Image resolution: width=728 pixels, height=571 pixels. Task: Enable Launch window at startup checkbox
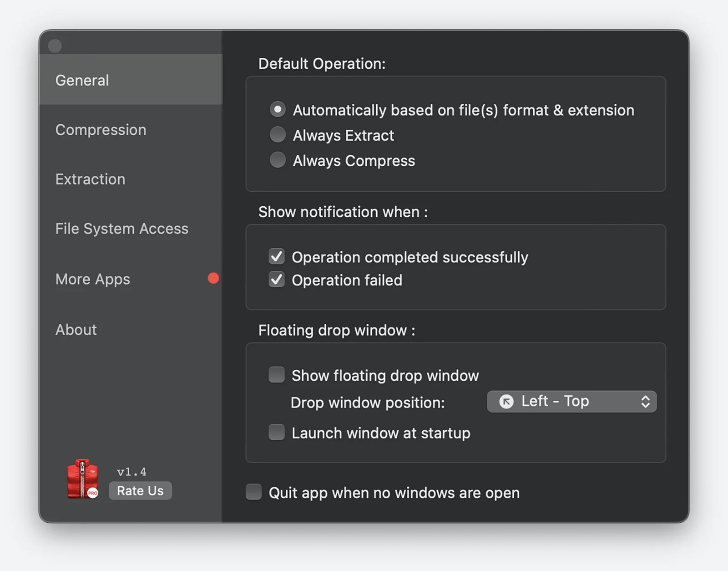click(277, 432)
